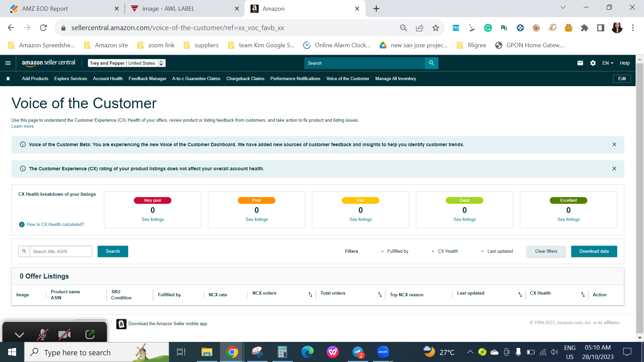644x362 pixels.
Task: Focus the Search title, ASIN field
Action: coord(61,251)
